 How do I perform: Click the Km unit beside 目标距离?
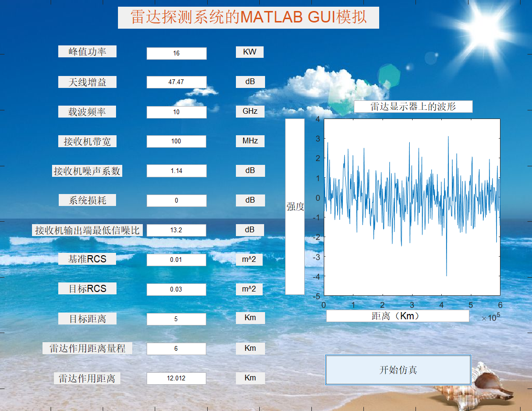(250, 318)
